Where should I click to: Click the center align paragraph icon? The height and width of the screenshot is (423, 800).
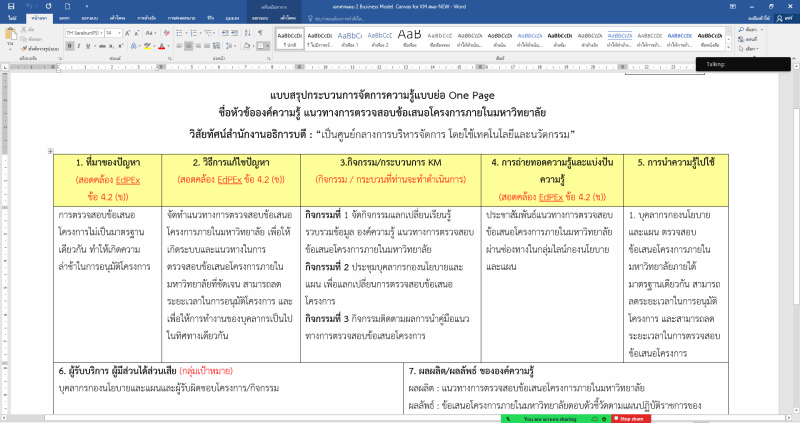(x=188, y=46)
